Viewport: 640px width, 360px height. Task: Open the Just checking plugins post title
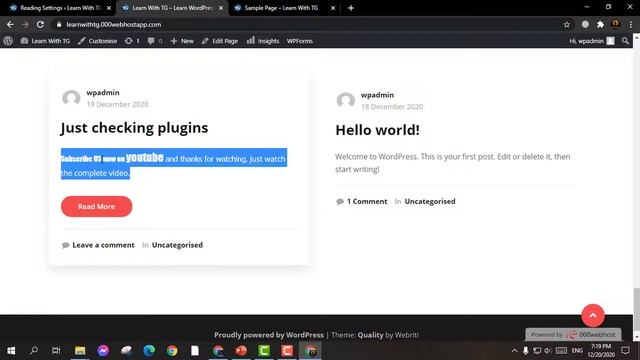point(134,128)
